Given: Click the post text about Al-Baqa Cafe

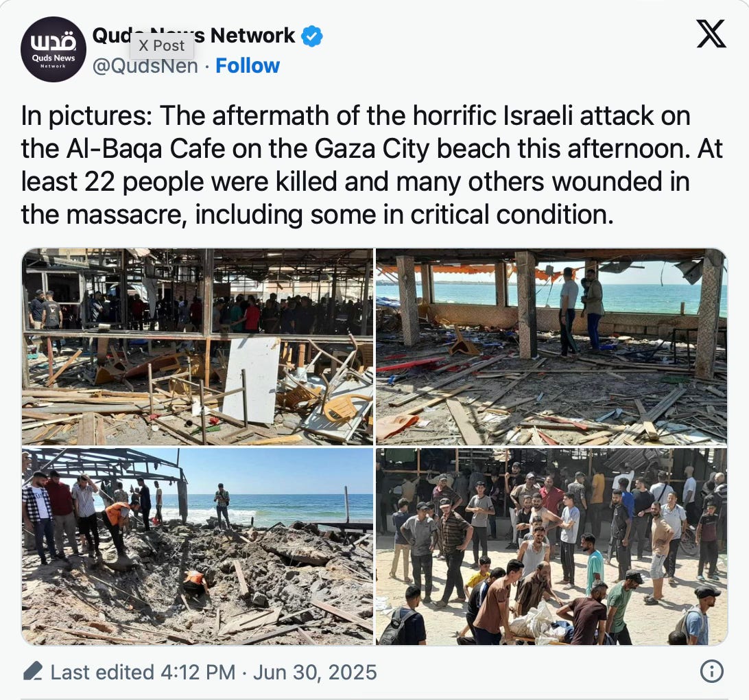Looking at the screenshot, I should pos(372,165).
